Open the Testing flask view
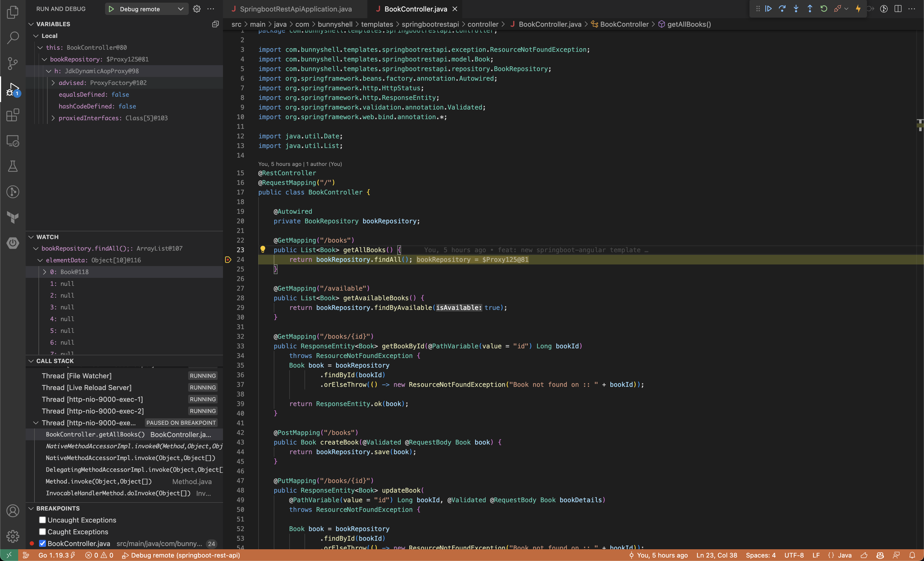 click(x=13, y=166)
